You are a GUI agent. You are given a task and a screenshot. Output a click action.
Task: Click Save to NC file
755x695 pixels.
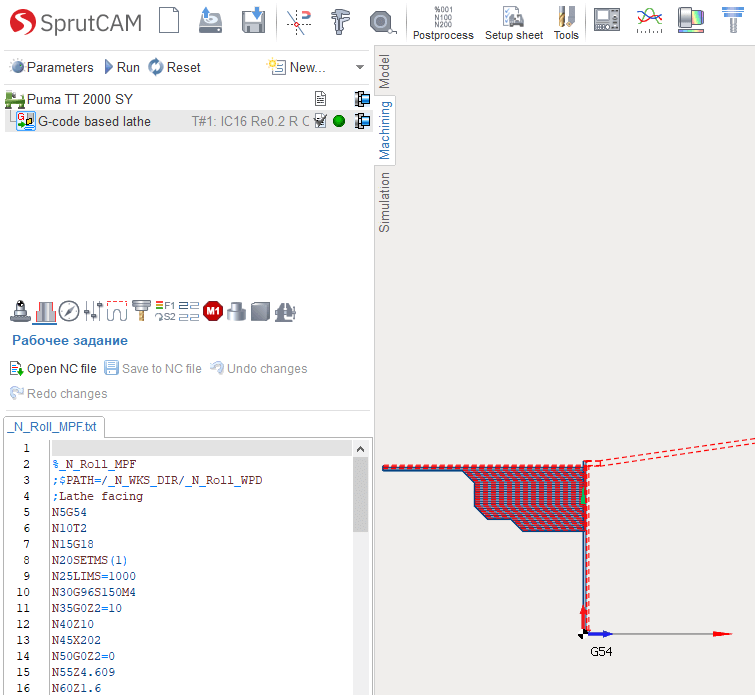point(153,368)
